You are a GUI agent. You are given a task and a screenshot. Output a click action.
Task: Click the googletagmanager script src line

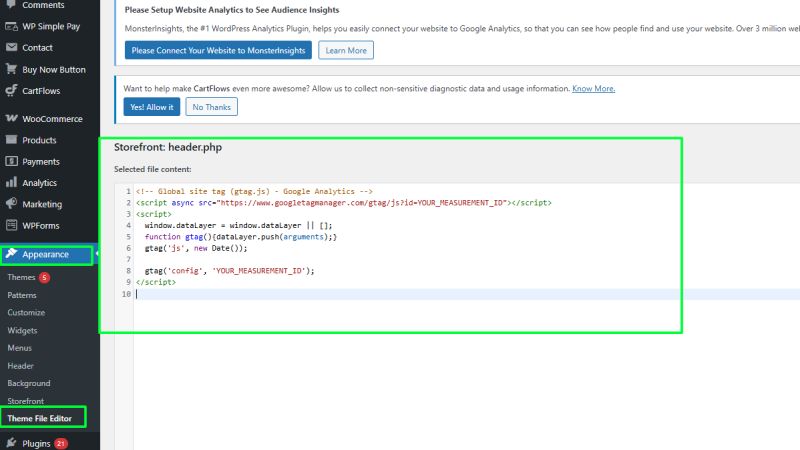click(x=343, y=203)
